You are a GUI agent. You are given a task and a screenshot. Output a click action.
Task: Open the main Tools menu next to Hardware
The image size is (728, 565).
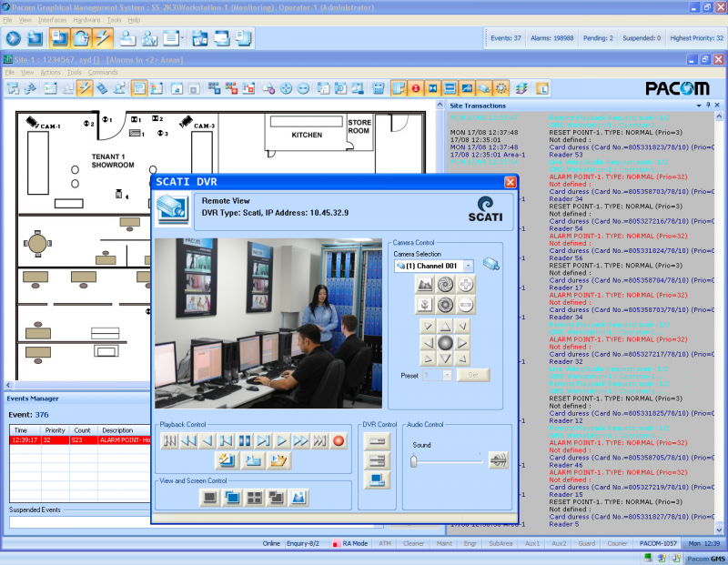114,20
